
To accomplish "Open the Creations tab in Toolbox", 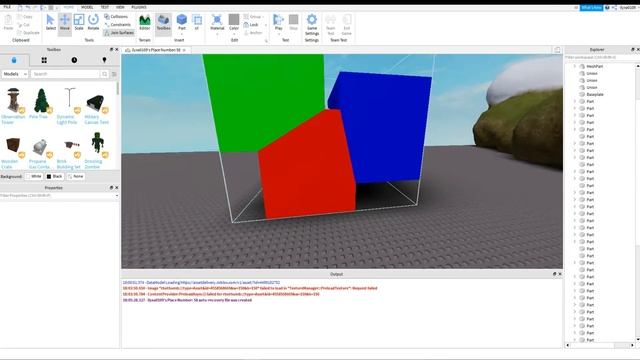I will click(104, 60).
